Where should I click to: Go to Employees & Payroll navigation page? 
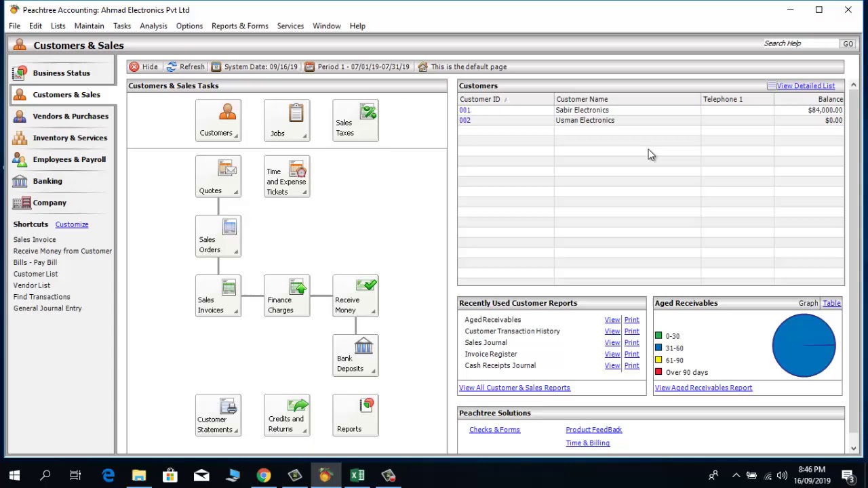click(61, 159)
